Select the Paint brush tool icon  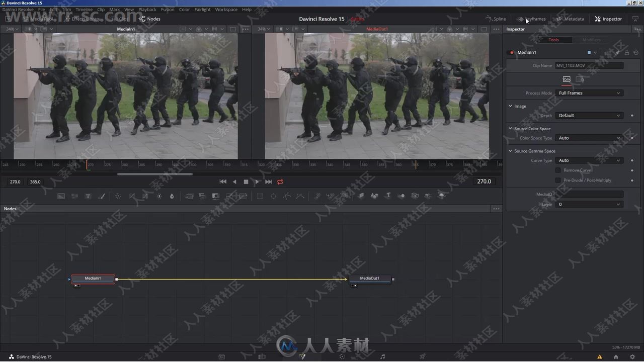tap(102, 196)
